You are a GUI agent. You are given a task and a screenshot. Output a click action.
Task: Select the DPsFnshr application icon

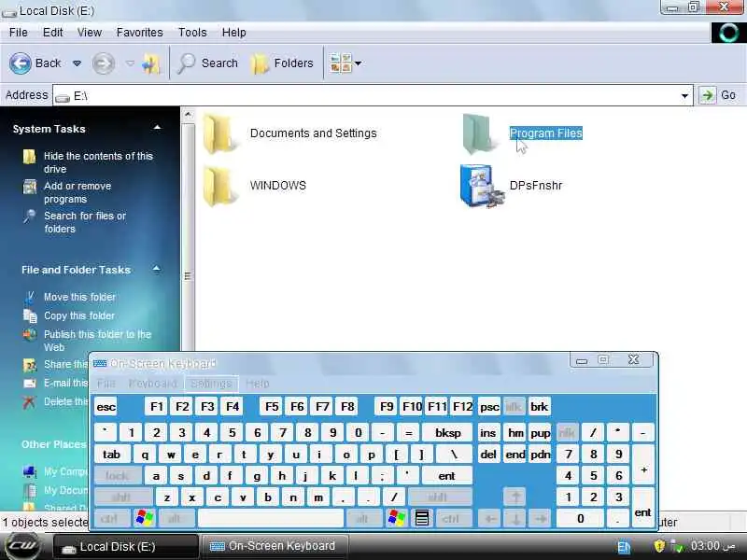tap(482, 186)
